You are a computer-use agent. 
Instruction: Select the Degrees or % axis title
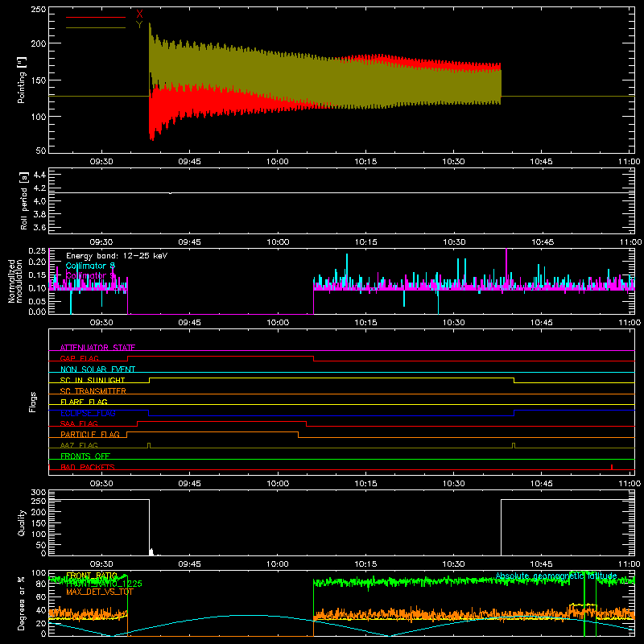point(21,603)
